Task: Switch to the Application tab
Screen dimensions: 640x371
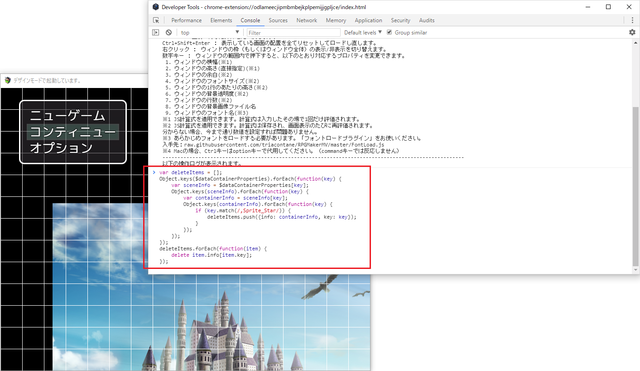Action: pyautogui.click(x=368, y=20)
